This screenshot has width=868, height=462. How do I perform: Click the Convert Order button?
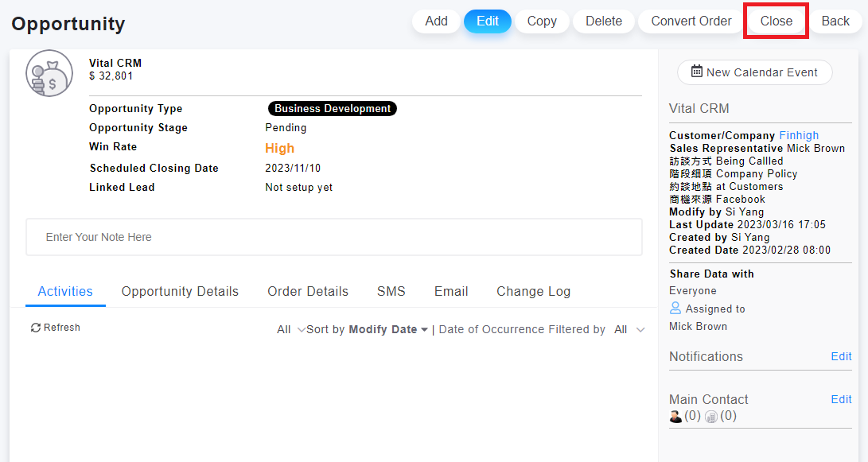(x=691, y=21)
